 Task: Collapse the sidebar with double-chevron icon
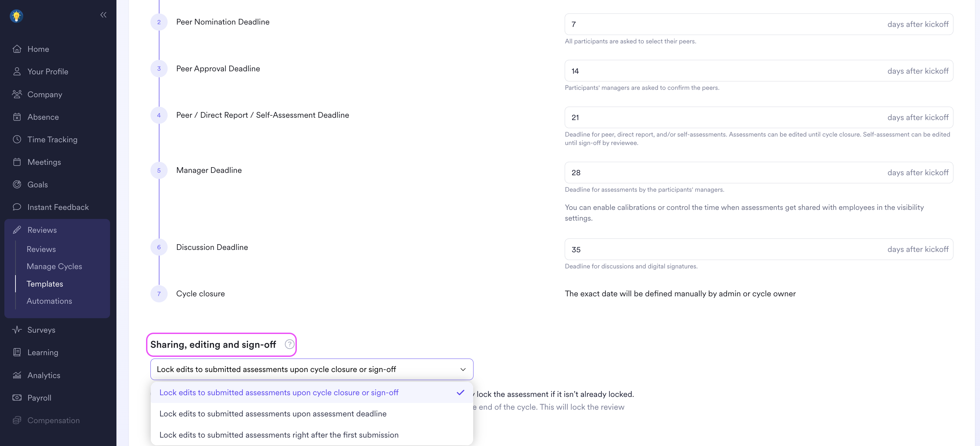[103, 15]
